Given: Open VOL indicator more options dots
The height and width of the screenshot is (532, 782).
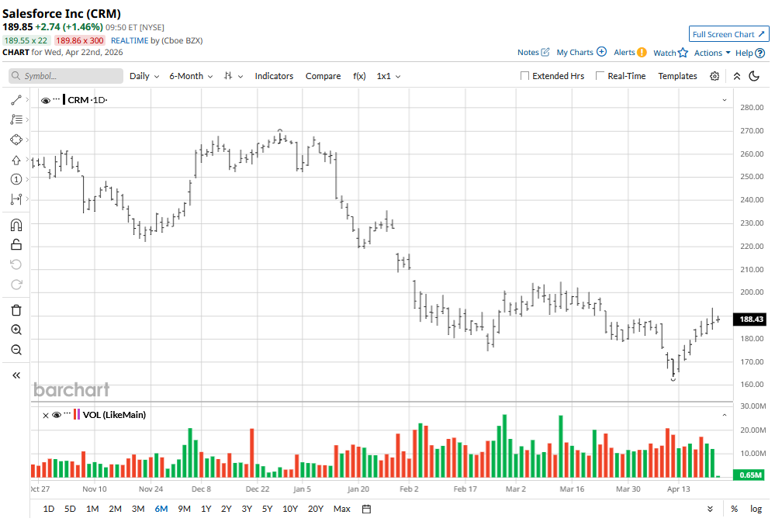Looking at the screenshot, I should [67, 414].
